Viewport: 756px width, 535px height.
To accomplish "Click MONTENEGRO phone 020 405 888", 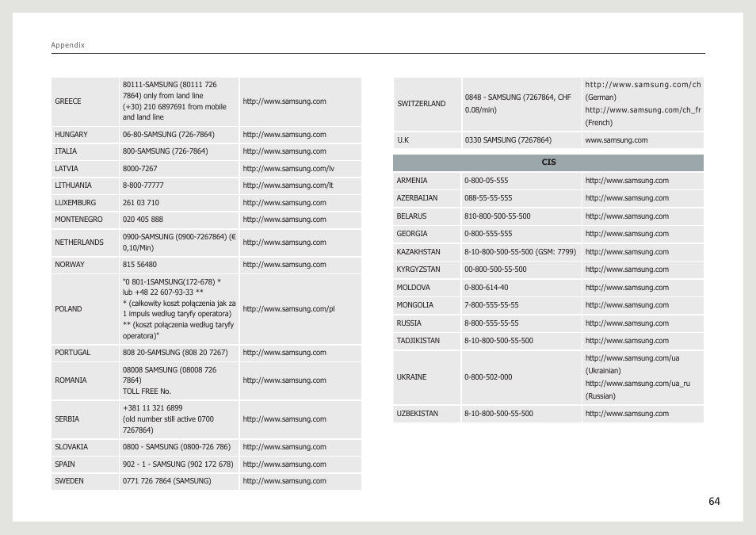I will [143, 220].
